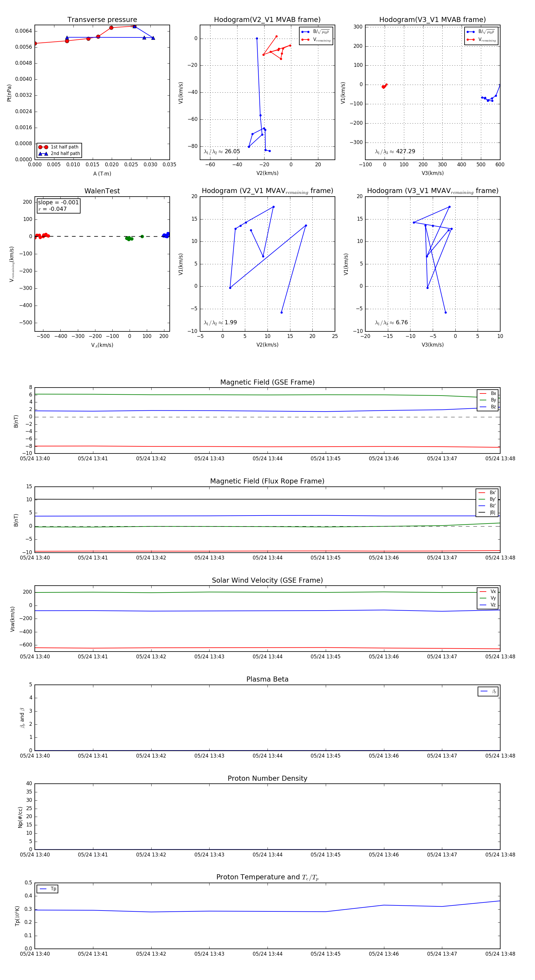Click the λ1/λ3 ≈ 427.29 annotation
The width and height of the screenshot is (535, 980).
[395, 151]
